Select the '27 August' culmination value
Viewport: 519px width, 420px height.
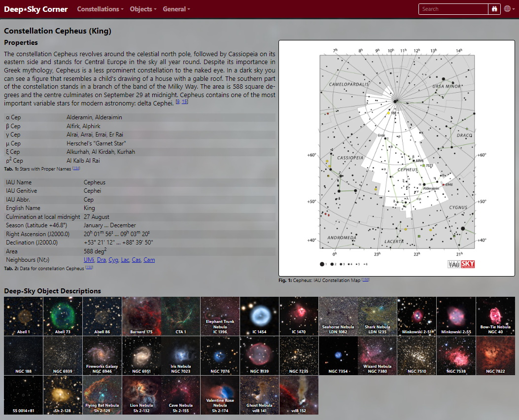96,217
